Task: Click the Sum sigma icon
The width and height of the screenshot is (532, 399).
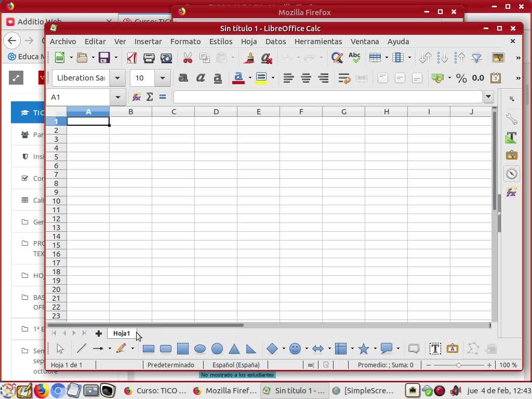Action: (150, 97)
